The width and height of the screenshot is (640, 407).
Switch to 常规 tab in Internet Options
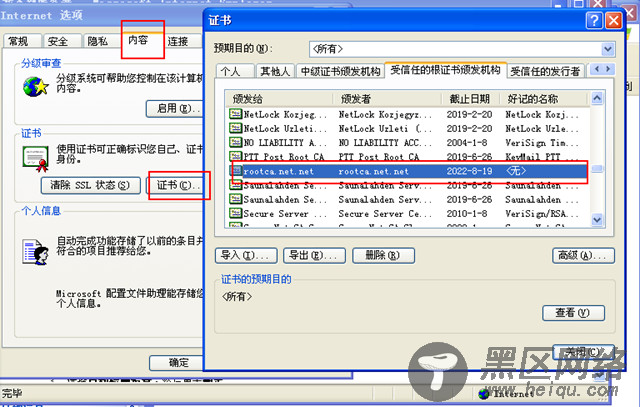[x=22, y=41]
